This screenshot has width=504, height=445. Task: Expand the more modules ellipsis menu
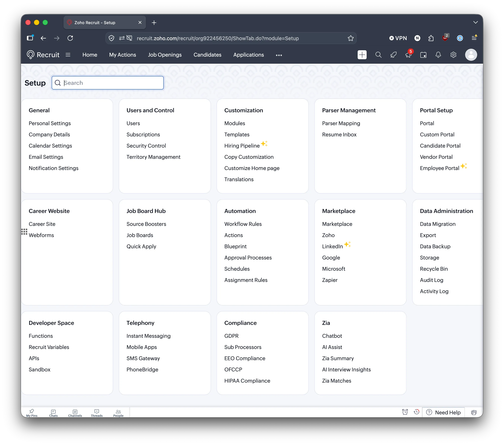[x=279, y=55]
